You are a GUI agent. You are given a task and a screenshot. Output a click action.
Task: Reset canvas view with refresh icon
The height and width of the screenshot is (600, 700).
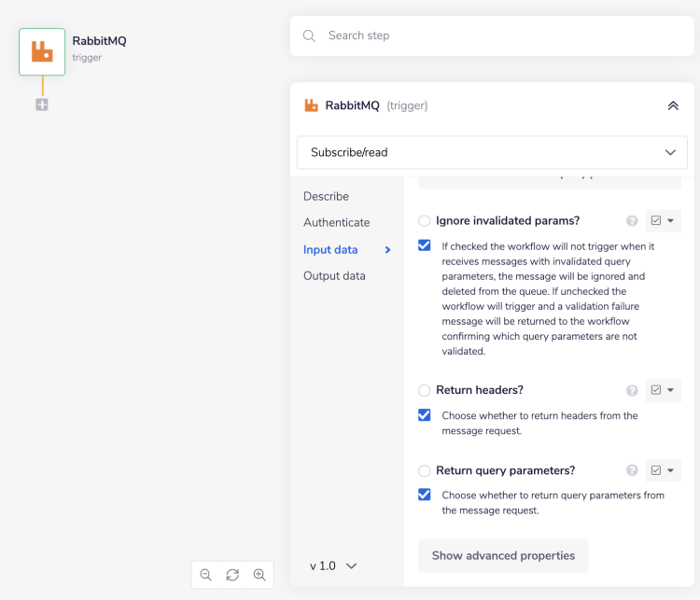coord(232,575)
